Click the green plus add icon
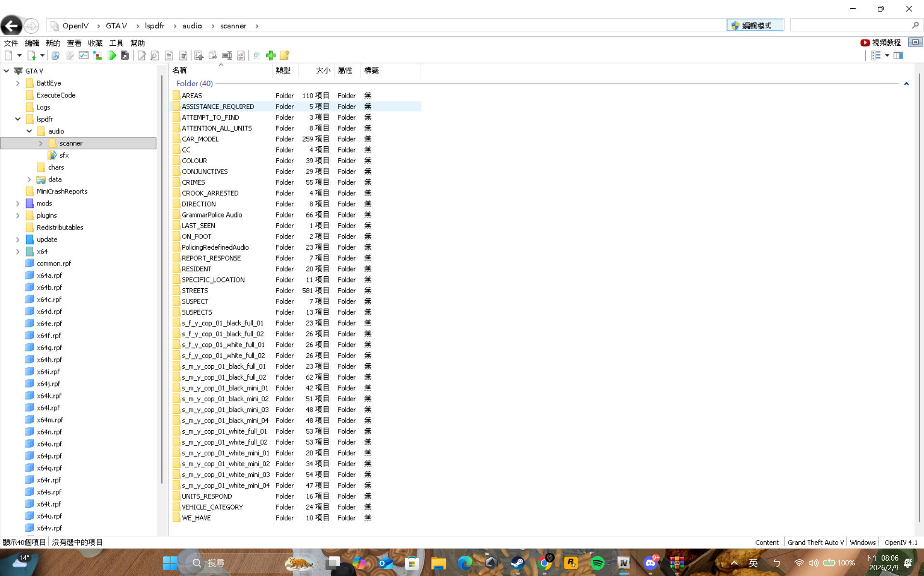Viewport: 924px width, 576px height. 271,55
